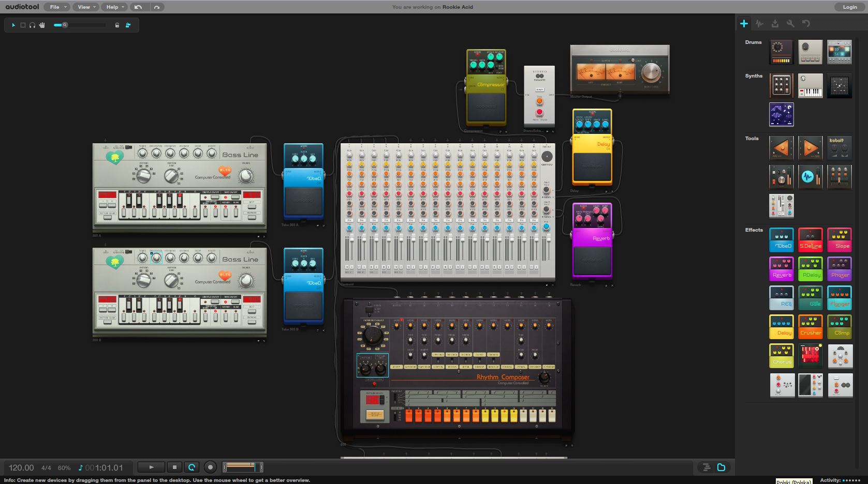Screen dimensions: 868x484
Task: Switch to the plus add-devices tab
Action: tap(744, 24)
